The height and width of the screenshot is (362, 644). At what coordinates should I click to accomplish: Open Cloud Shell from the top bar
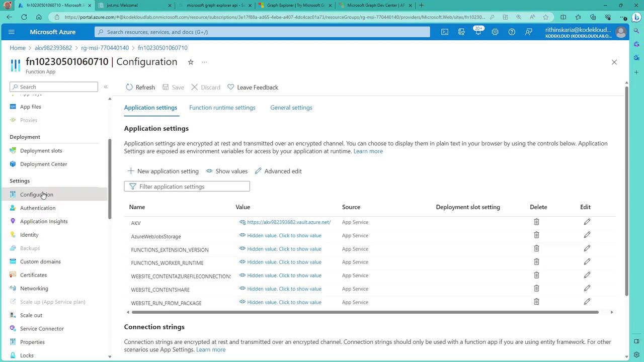coord(445,32)
